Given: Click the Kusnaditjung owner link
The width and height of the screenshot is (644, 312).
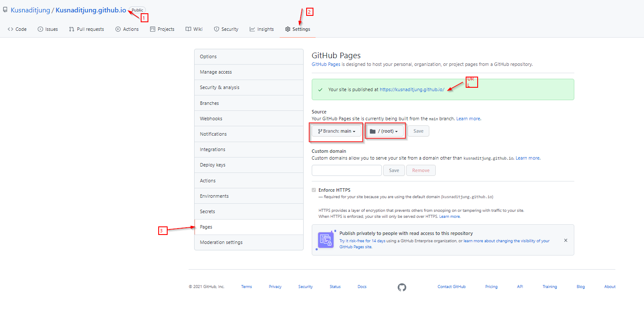Looking at the screenshot, I should pos(30,10).
